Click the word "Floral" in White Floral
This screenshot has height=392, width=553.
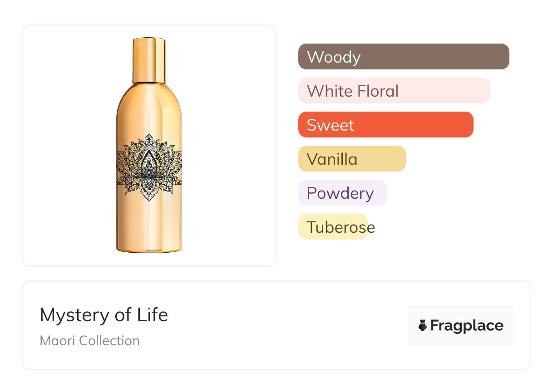pyautogui.click(x=378, y=91)
